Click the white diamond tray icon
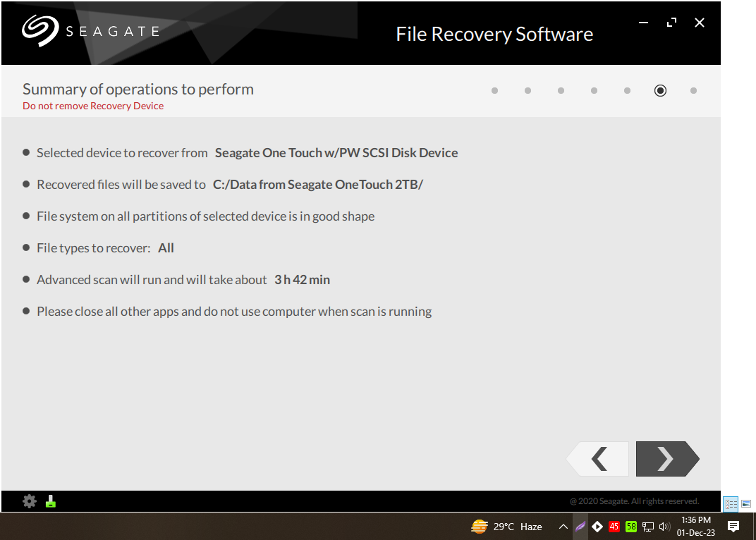Image resolution: width=756 pixels, height=540 pixels. click(597, 527)
